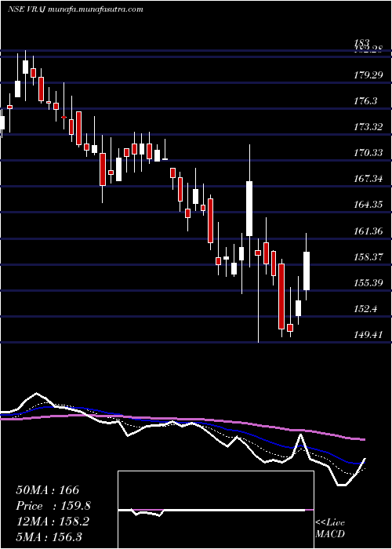Image resolution: width=392 pixels, height=549 pixels.
Task: Click the last white candle near 158.37
Action: pos(307,271)
